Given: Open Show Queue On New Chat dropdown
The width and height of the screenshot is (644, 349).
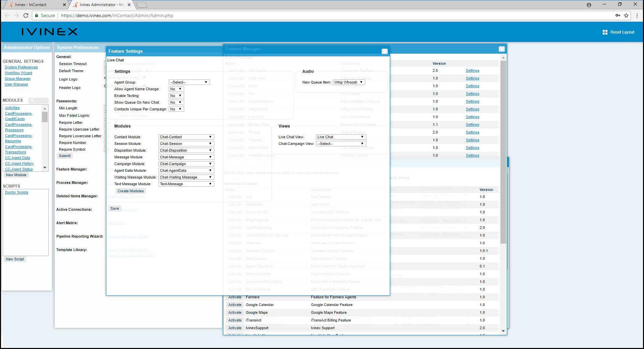Looking at the screenshot, I should click(x=176, y=102).
